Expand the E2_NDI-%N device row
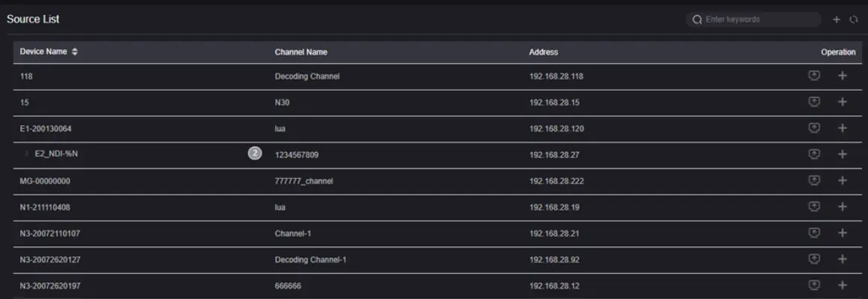Screen dimensions: 868x299 click(x=27, y=154)
